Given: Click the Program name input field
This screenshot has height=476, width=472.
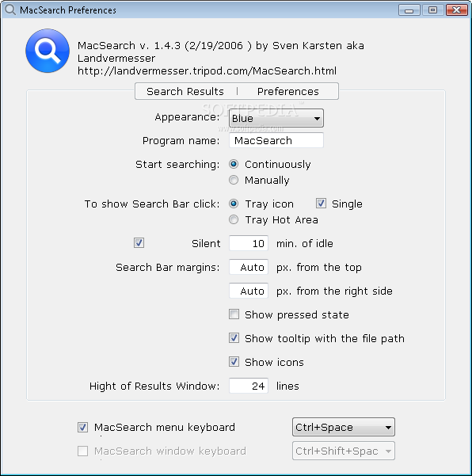Looking at the screenshot, I should tap(276, 140).
